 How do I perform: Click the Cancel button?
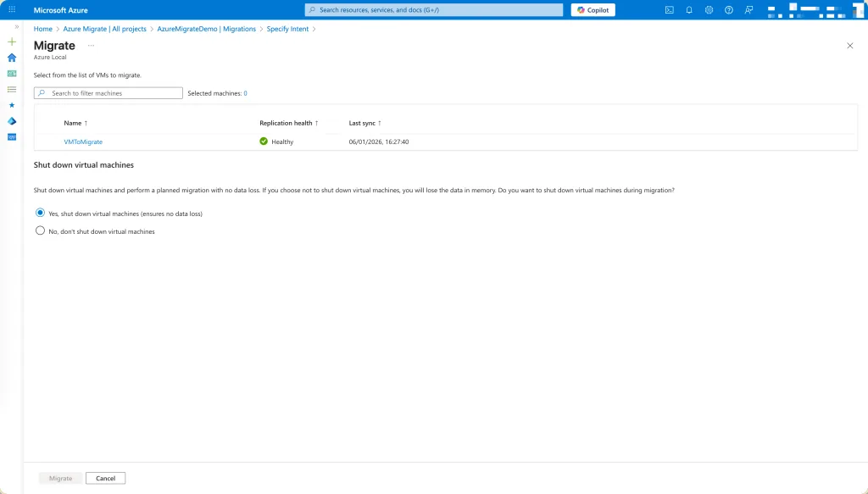105,478
